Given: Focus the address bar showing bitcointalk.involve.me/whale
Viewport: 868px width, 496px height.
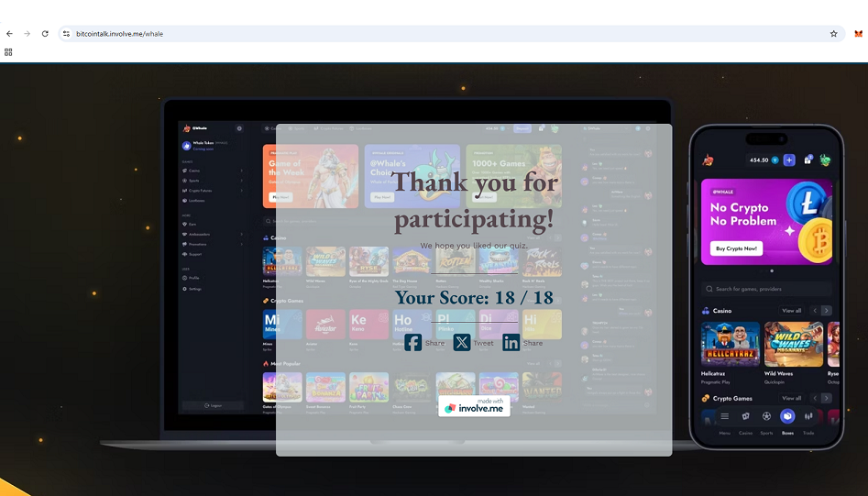Looking at the screenshot, I should (451, 34).
